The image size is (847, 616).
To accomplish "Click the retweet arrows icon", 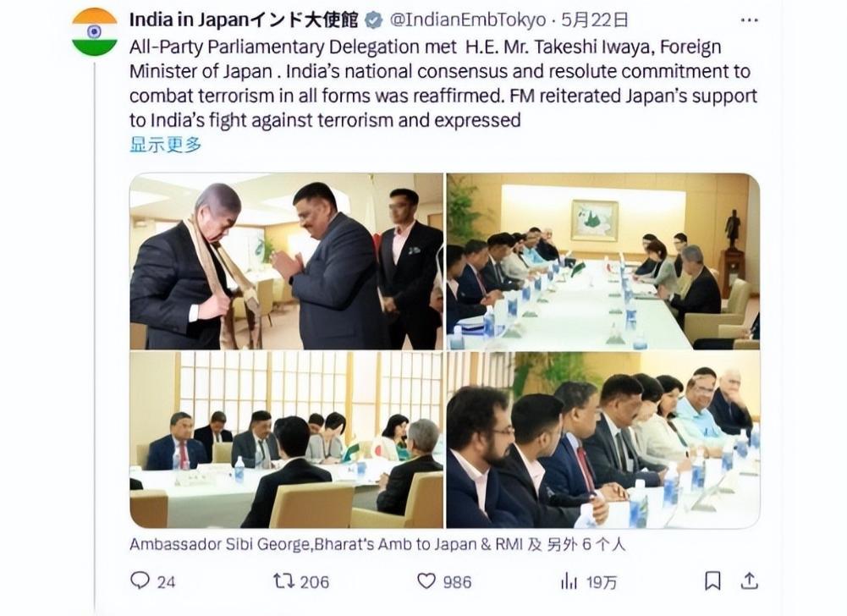I will click(283, 580).
